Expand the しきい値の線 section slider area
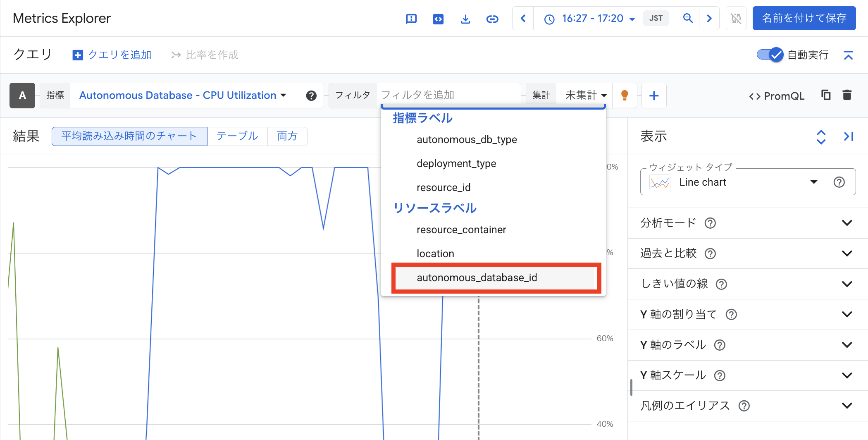This screenshot has height=440, width=868. pos(848,284)
